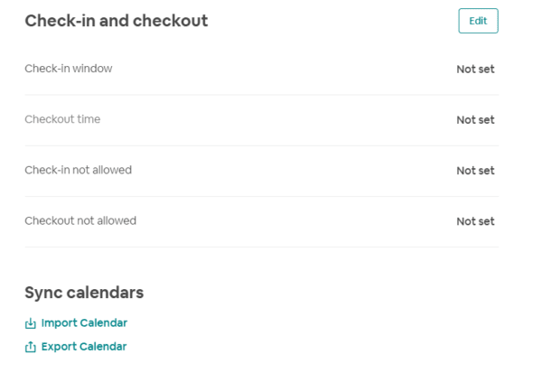Image resolution: width=542 pixels, height=392 pixels.
Task: Click the Import Calendar download icon
Action: (31, 323)
